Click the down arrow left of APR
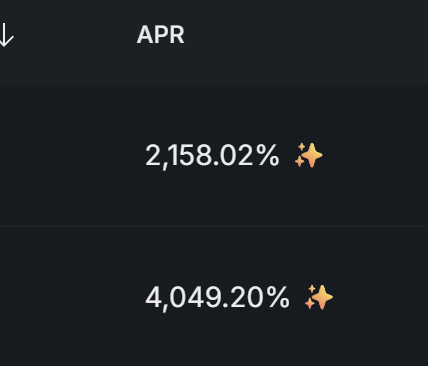 pos(6,34)
